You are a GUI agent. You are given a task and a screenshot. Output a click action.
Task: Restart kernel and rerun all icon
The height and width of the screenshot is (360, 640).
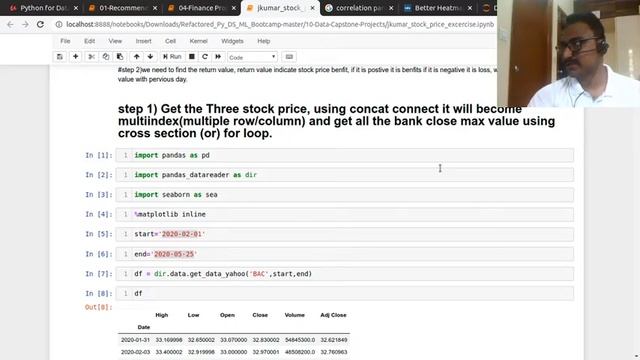click(x=218, y=57)
